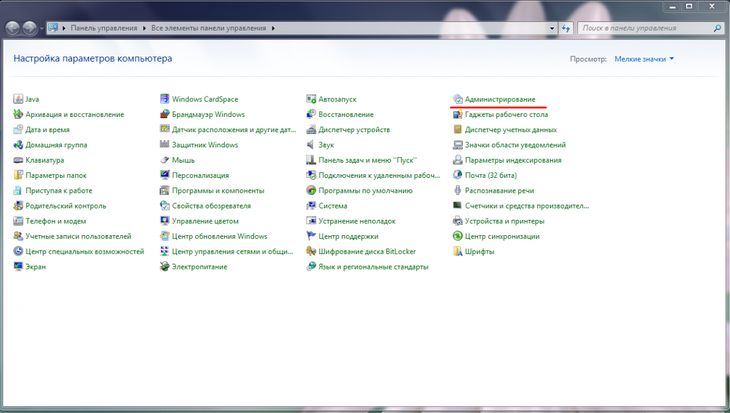Click the Устройства и принтеры icon
Image resolution: width=730 pixels, height=413 pixels.
click(x=458, y=221)
